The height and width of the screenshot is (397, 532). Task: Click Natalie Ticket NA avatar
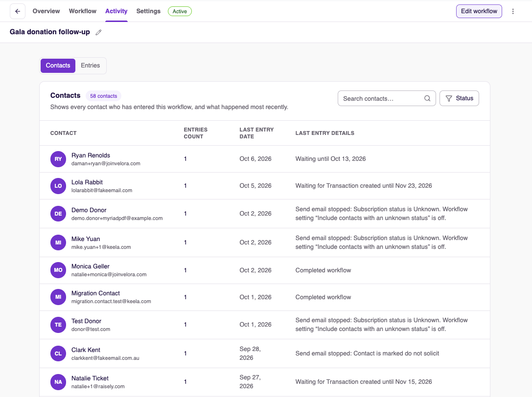click(x=58, y=382)
